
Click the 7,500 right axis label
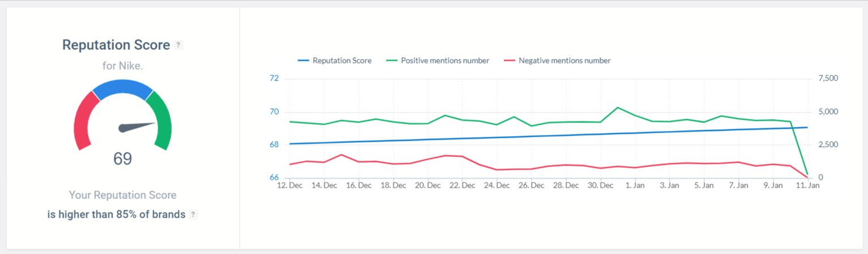coord(828,78)
